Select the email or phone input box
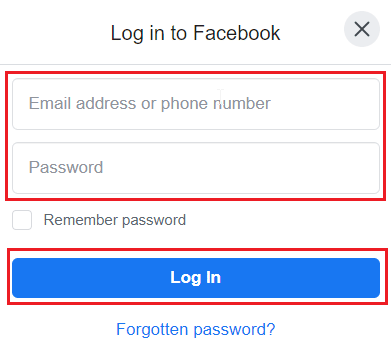The image size is (391, 362). pyautogui.click(x=196, y=104)
